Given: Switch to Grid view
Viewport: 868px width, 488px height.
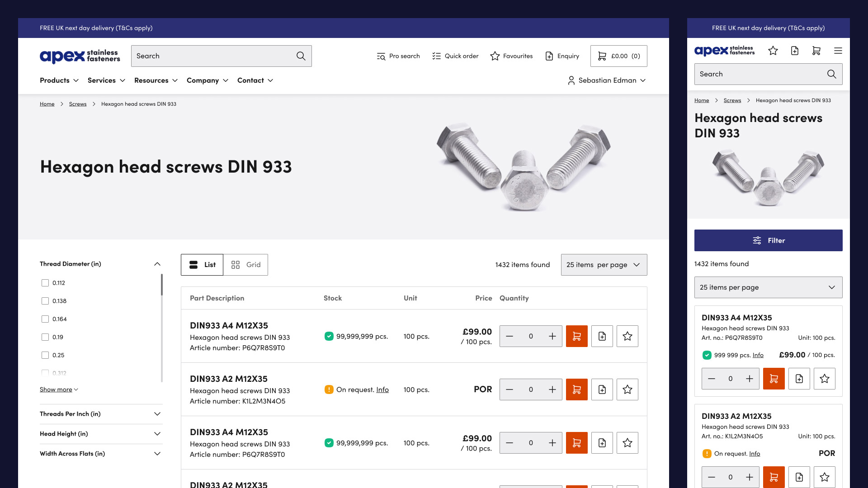Looking at the screenshot, I should click(x=245, y=265).
